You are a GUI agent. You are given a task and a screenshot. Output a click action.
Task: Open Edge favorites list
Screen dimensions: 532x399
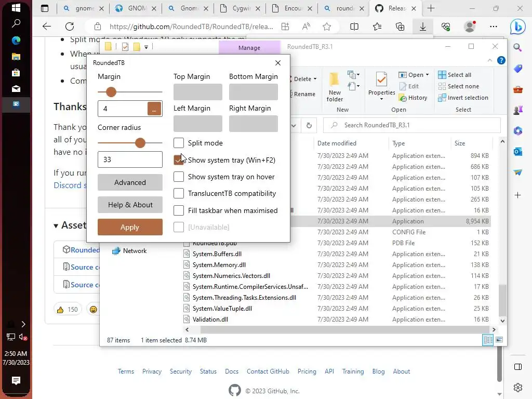[377, 26]
